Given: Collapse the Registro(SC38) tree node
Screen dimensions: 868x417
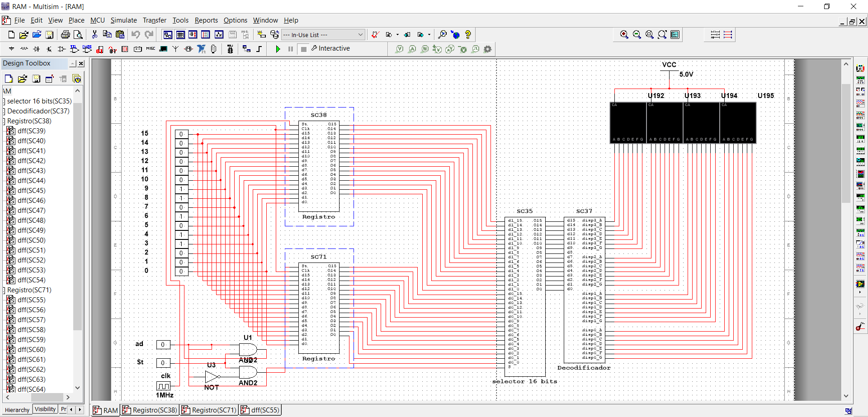Looking at the screenshot, I should pyautogui.click(x=4, y=121).
